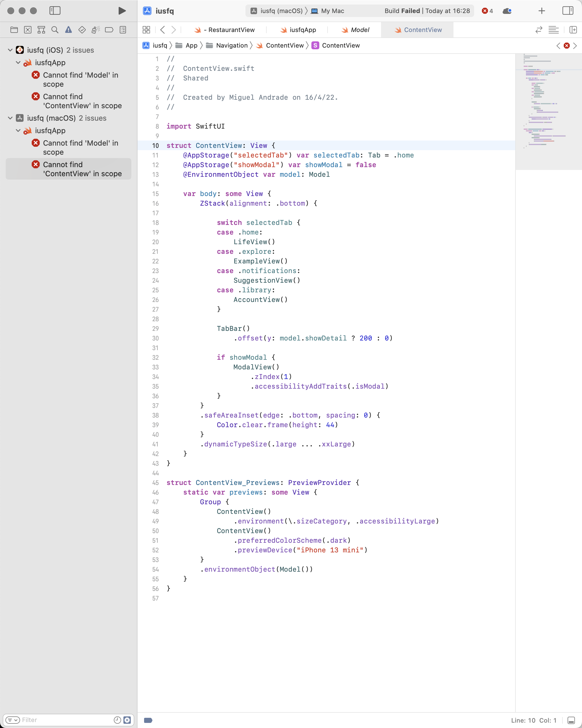This screenshot has width=582, height=728.
Task: Add editor on right icon
Action: point(573,30)
